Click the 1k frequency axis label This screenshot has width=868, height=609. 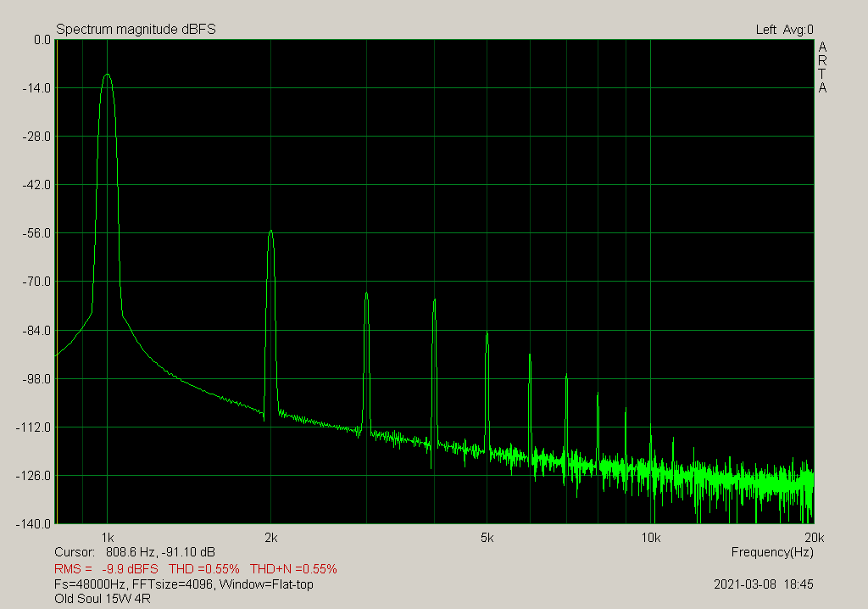pos(108,538)
